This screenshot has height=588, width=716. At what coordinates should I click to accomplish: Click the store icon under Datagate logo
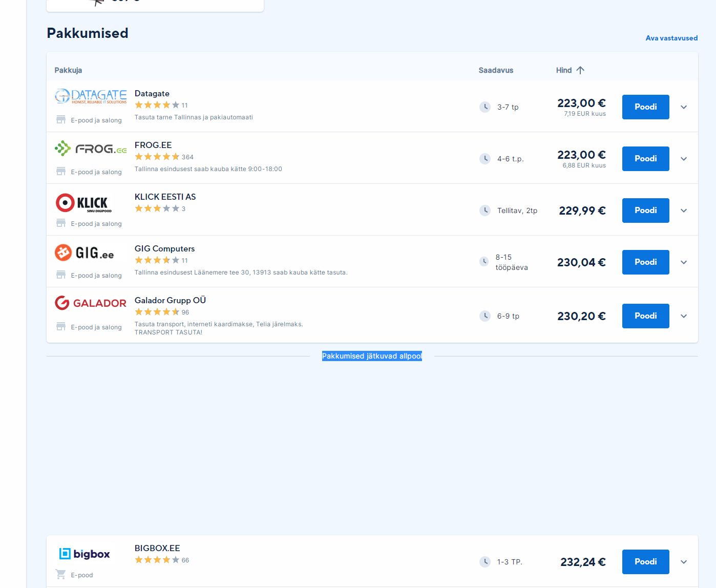[x=61, y=120]
